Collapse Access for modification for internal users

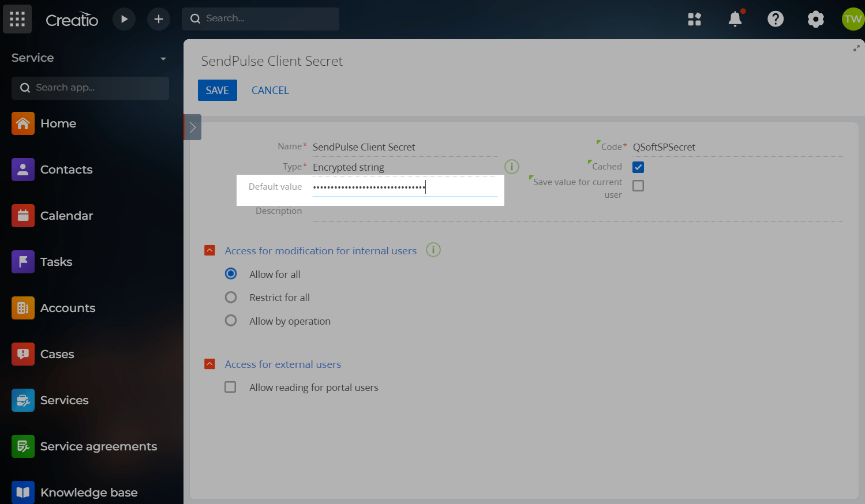point(210,250)
